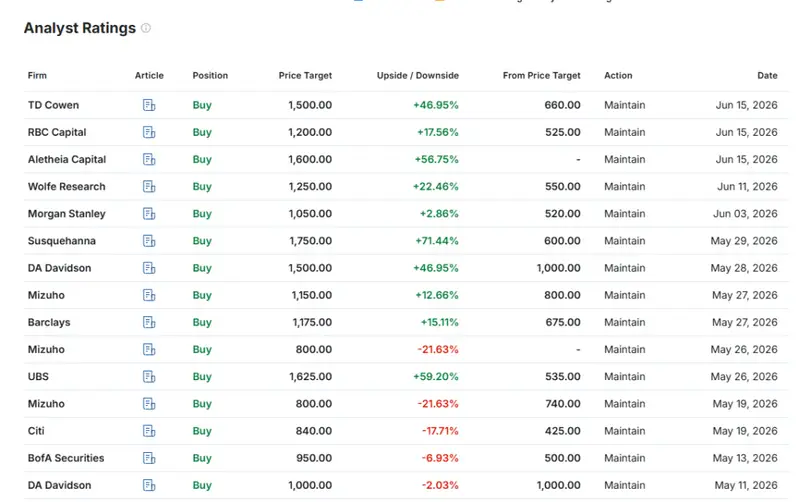Click the +17.56% upside value

click(x=438, y=132)
